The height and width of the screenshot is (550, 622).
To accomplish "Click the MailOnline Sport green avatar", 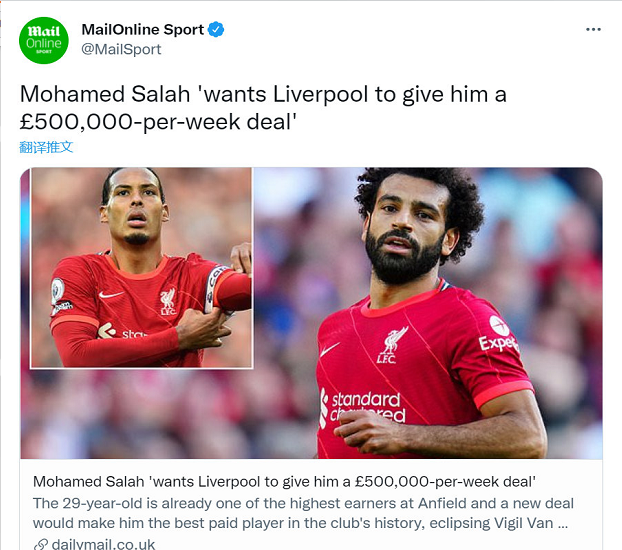I will click(x=44, y=40).
